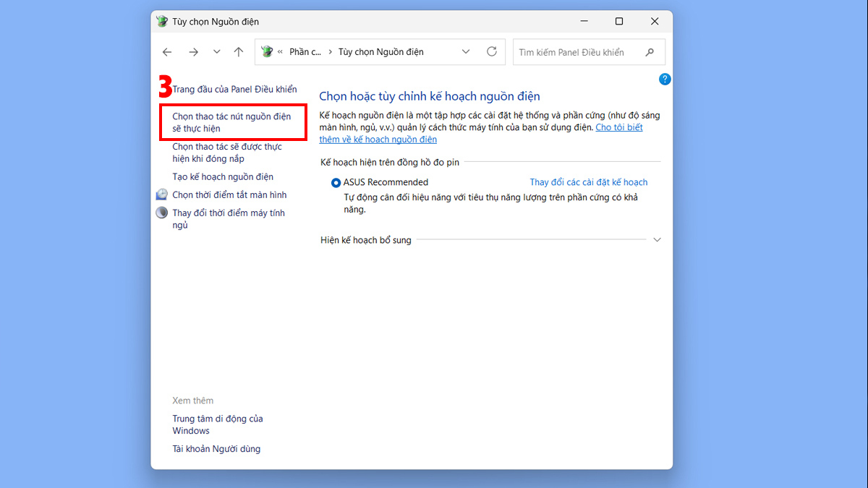Screen dimensions: 868x488
Task: Open 'Thay đổi các cài đặt kế hoạch'
Action: point(590,182)
